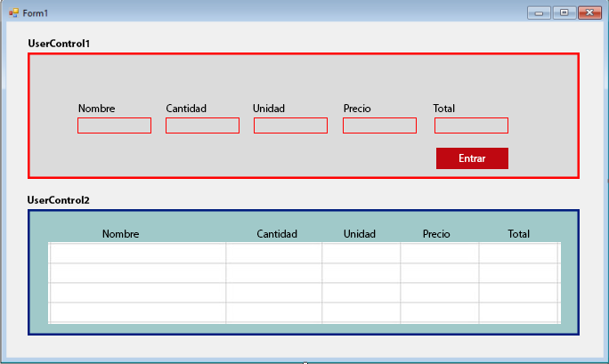Click the Form1 title text

[35, 13]
